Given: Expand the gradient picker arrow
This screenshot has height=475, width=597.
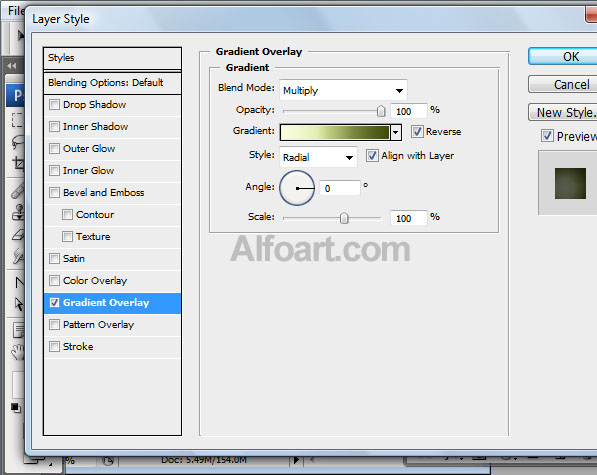Looking at the screenshot, I should click(396, 132).
